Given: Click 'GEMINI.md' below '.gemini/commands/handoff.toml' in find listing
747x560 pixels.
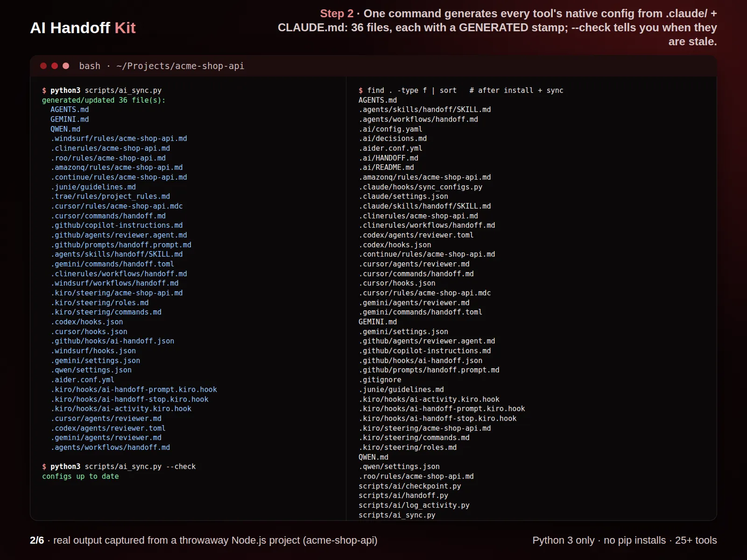Looking at the screenshot, I should pyautogui.click(x=378, y=322).
